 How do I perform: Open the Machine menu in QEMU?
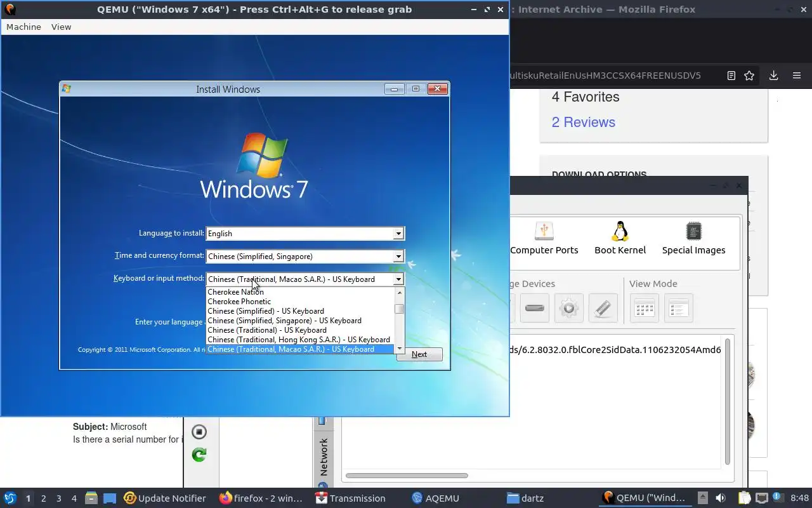(23, 27)
